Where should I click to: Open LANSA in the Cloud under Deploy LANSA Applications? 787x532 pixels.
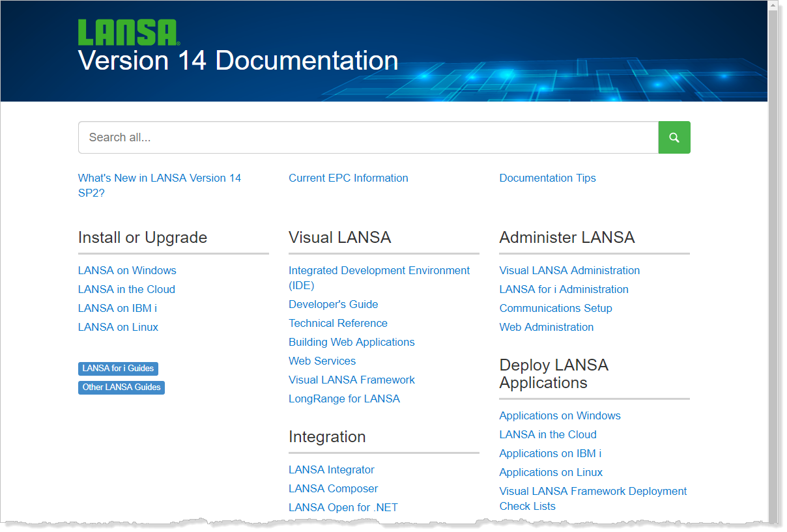[x=548, y=434]
